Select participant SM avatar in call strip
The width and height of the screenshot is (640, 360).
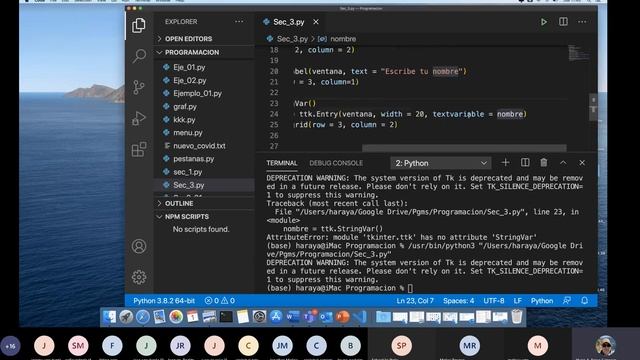pos(78,346)
